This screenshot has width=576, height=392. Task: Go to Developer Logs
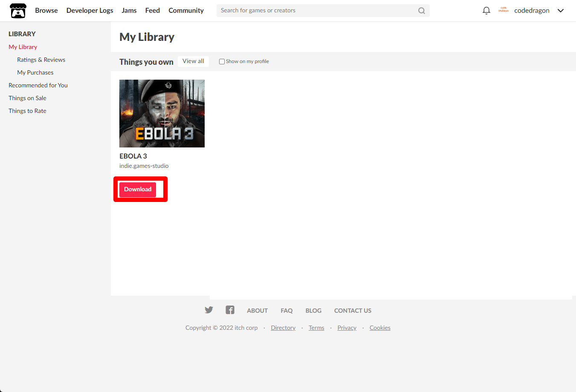tap(90, 11)
